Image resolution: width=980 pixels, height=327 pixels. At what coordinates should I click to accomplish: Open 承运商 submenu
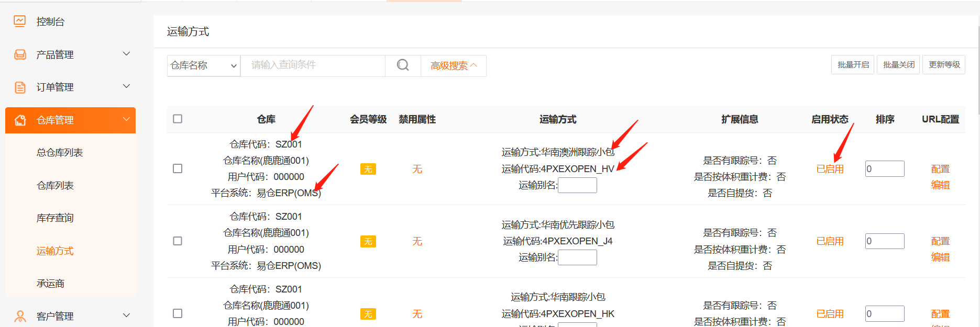50,283
